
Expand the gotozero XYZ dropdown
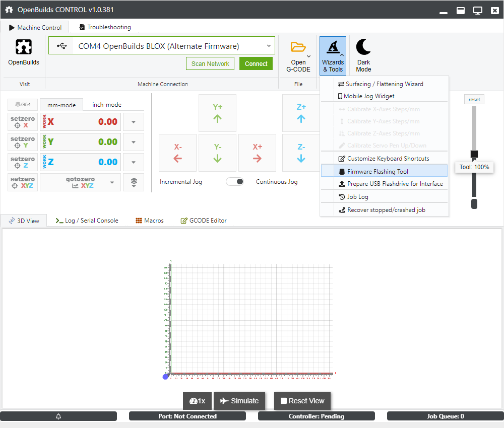click(112, 182)
